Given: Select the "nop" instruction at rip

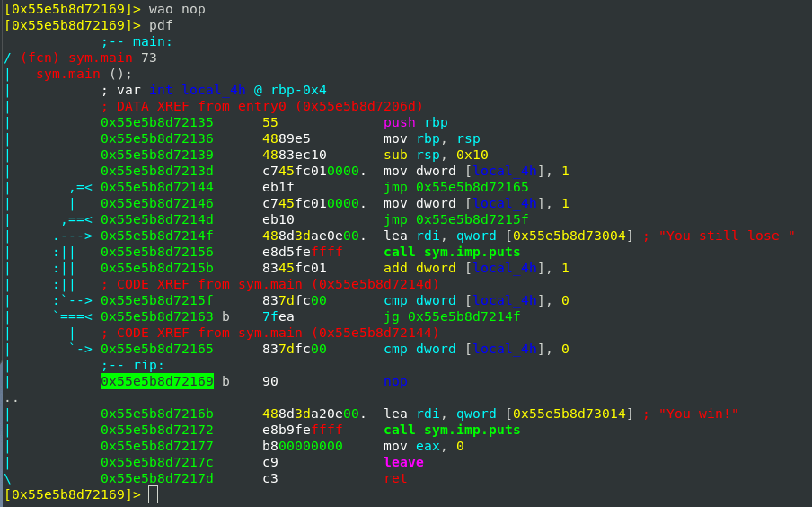Looking at the screenshot, I should pos(395,381).
